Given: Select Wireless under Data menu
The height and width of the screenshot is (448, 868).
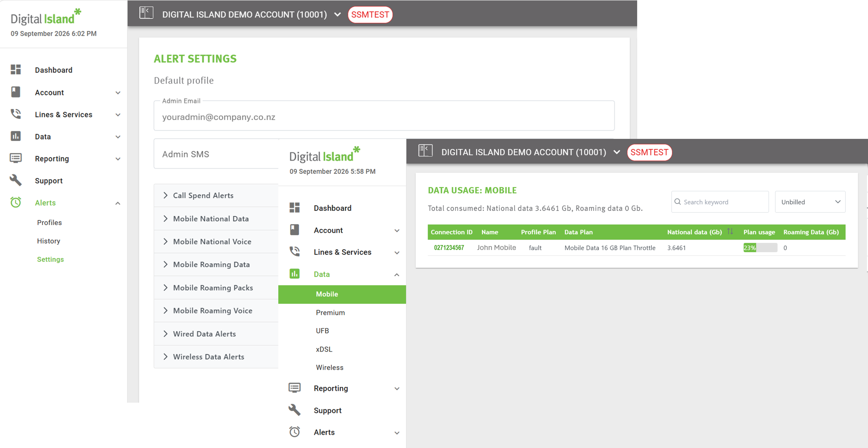Looking at the screenshot, I should tap(330, 367).
